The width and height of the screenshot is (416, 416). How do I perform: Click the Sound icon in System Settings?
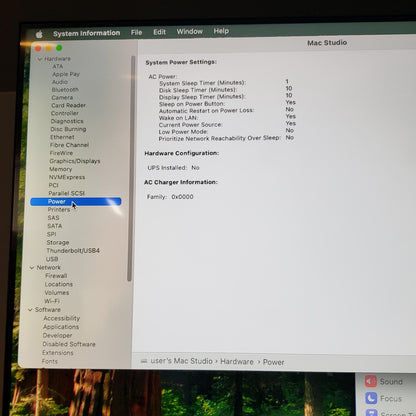click(x=371, y=381)
